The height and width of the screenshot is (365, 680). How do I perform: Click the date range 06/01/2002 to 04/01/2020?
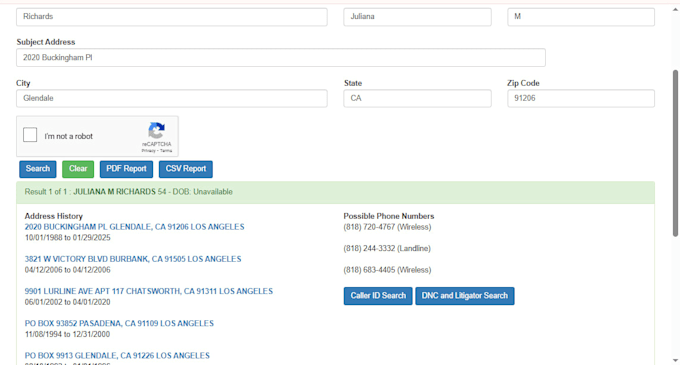[68, 302]
